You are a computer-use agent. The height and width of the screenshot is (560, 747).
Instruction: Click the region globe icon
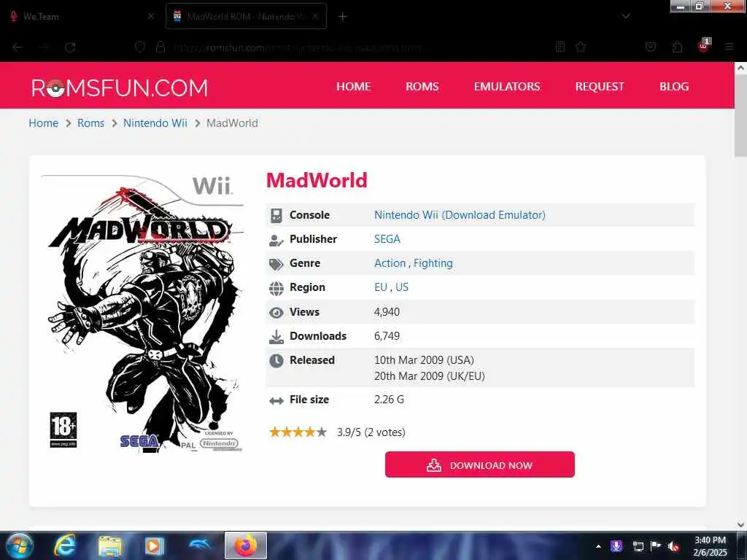276,288
